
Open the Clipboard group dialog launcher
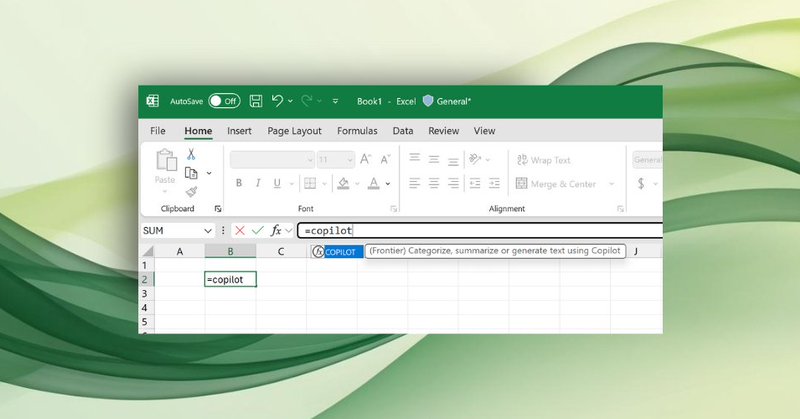(x=218, y=209)
